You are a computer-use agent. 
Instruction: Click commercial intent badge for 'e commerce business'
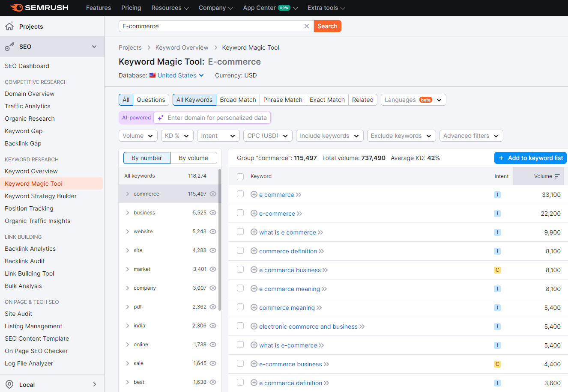coord(497,270)
